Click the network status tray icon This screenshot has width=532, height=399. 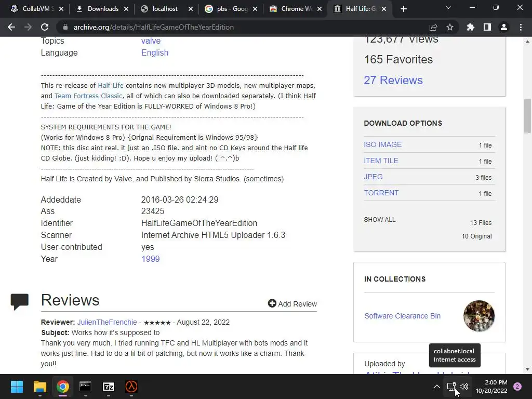coord(451,387)
